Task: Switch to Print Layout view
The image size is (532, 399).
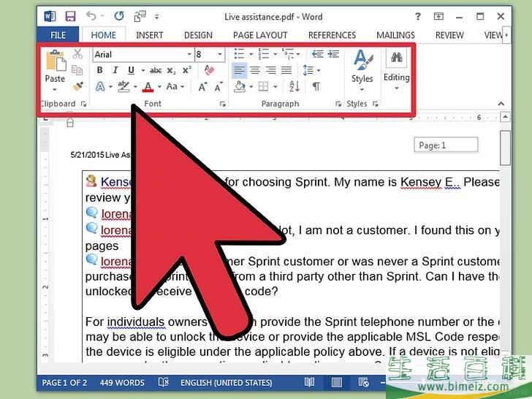Action: pyautogui.click(x=337, y=383)
